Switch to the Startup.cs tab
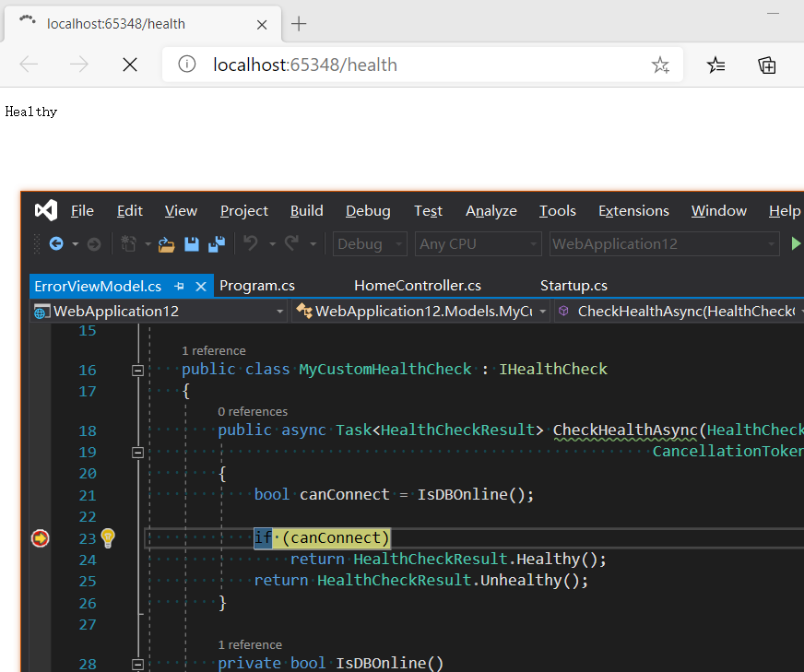804x672 pixels. [573, 286]
